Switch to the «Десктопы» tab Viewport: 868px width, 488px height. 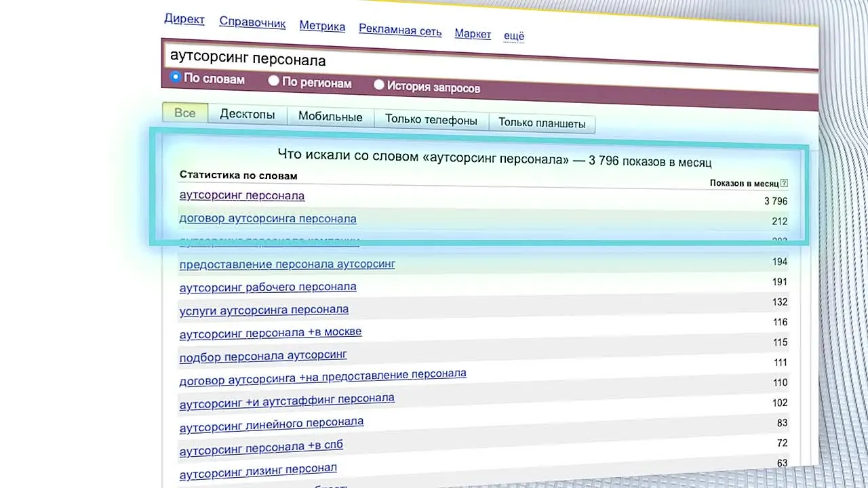tap(247, 115)
